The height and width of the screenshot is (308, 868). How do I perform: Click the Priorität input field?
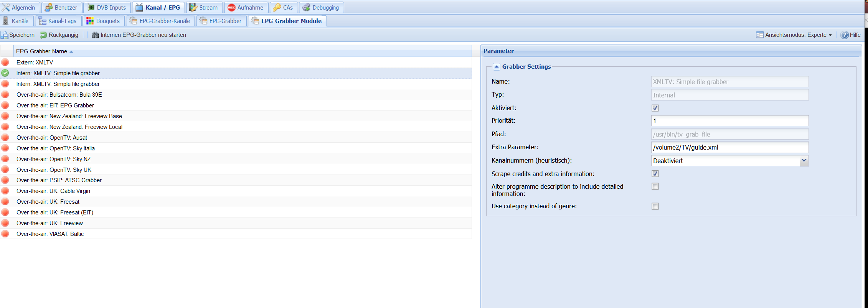point(730,121)
